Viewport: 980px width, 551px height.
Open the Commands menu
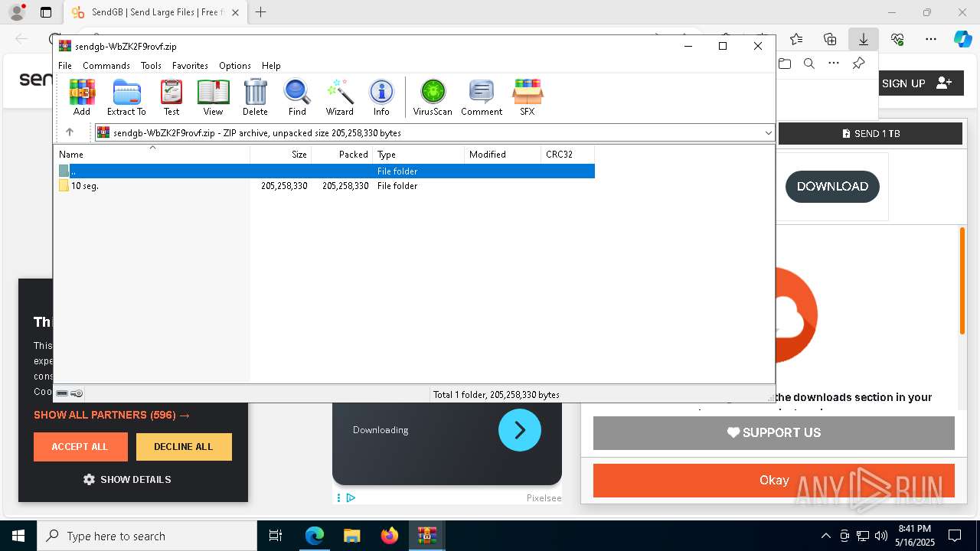[106, 66]
